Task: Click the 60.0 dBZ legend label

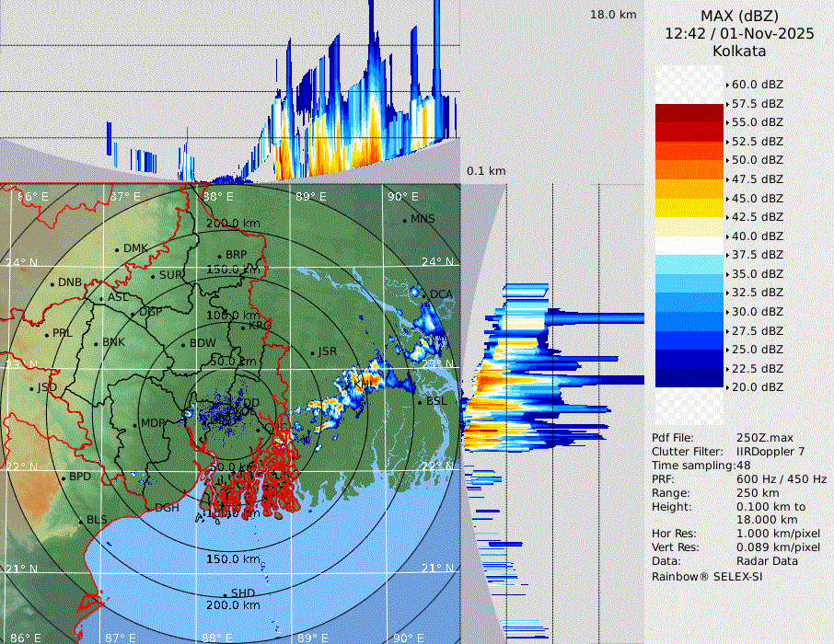Action: pyautogui.click(x=757, y=85)
